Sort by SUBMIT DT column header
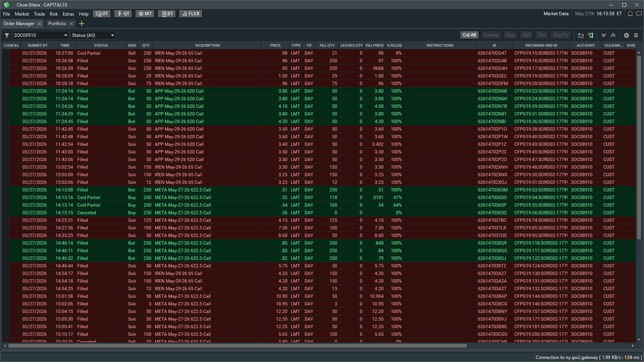 click(x=38, y=46)
